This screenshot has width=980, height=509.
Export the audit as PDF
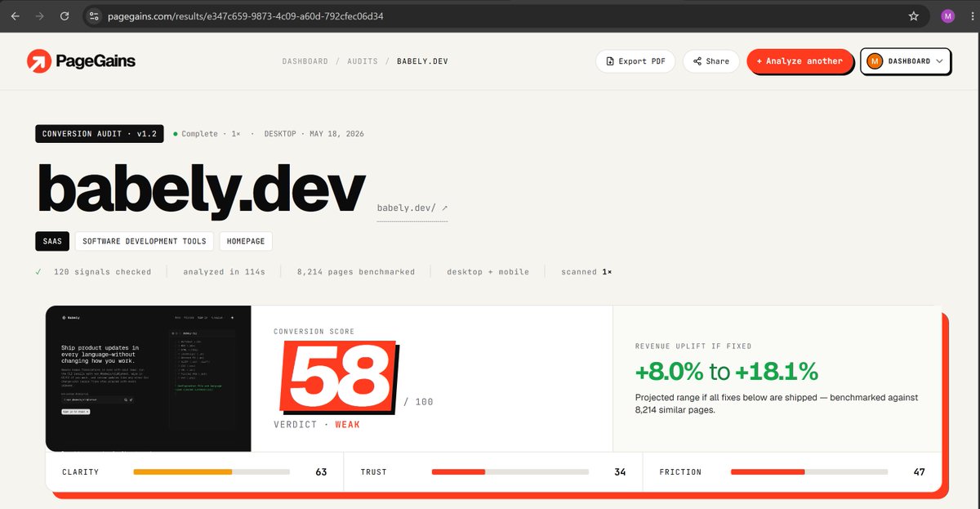(635, 61)
